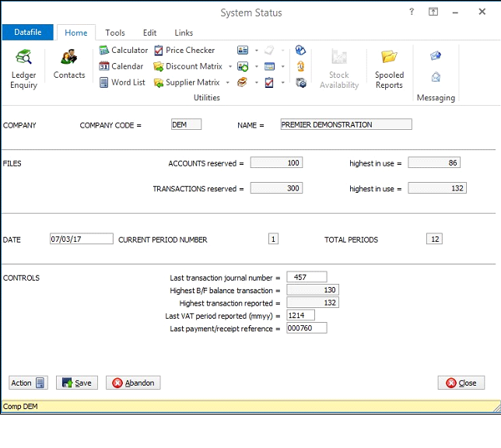501x448 pixels.
Task: Click the Save button
Action: [77, 383]
